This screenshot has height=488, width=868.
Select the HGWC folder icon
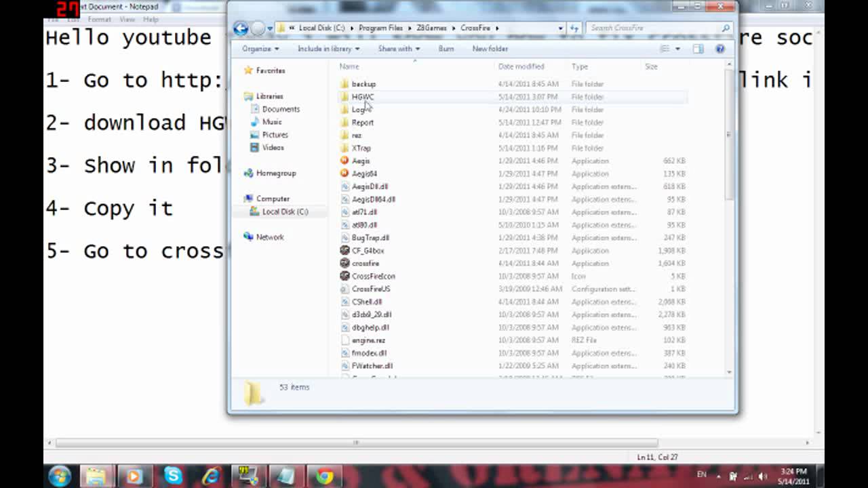(x=344, y=97)
